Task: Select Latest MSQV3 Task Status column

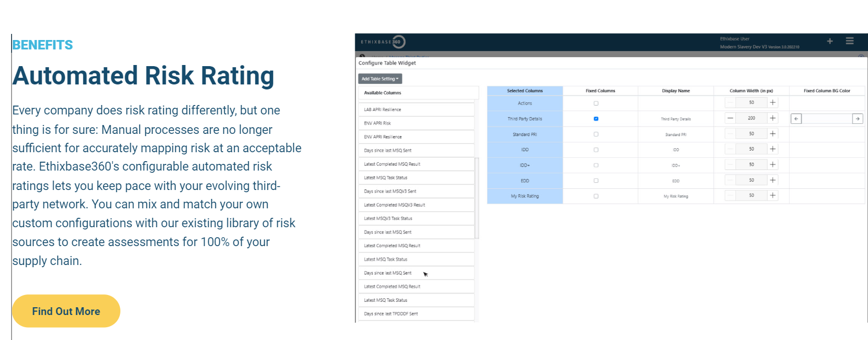Action: [416, 218]
